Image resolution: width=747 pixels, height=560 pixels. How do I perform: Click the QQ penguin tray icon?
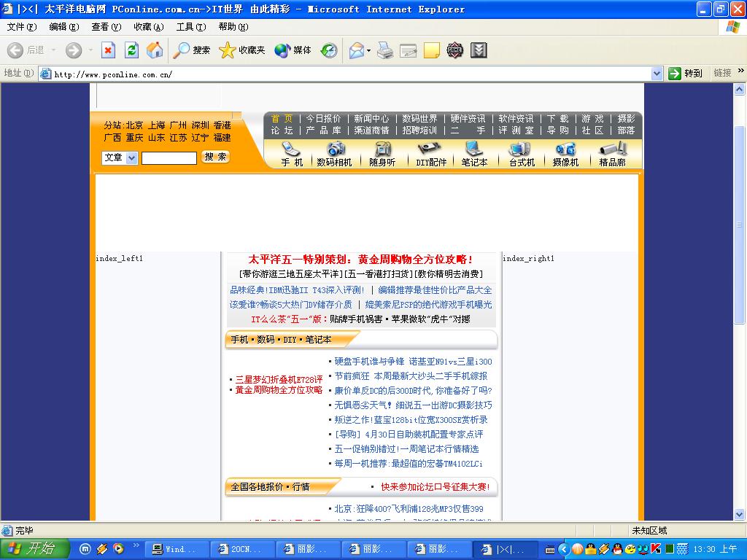point(617,549)
